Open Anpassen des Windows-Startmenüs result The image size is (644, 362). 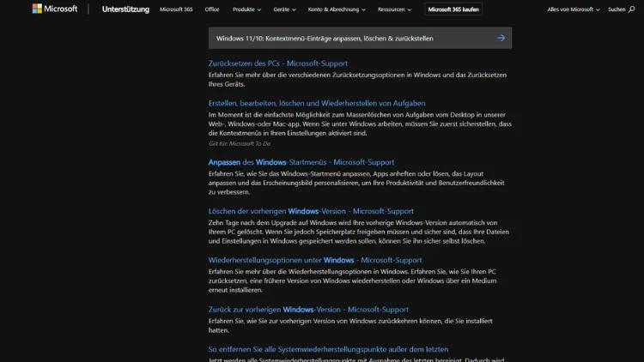click(301, 162)
